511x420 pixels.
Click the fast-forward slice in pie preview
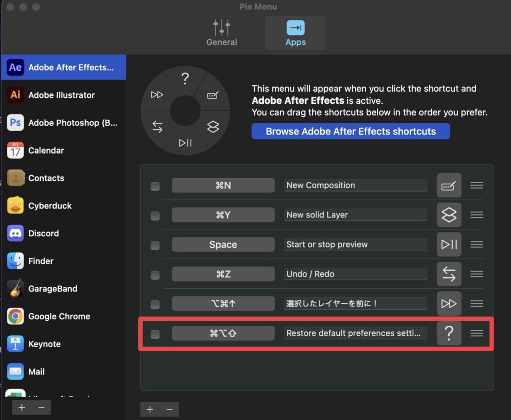coord(157,94)
